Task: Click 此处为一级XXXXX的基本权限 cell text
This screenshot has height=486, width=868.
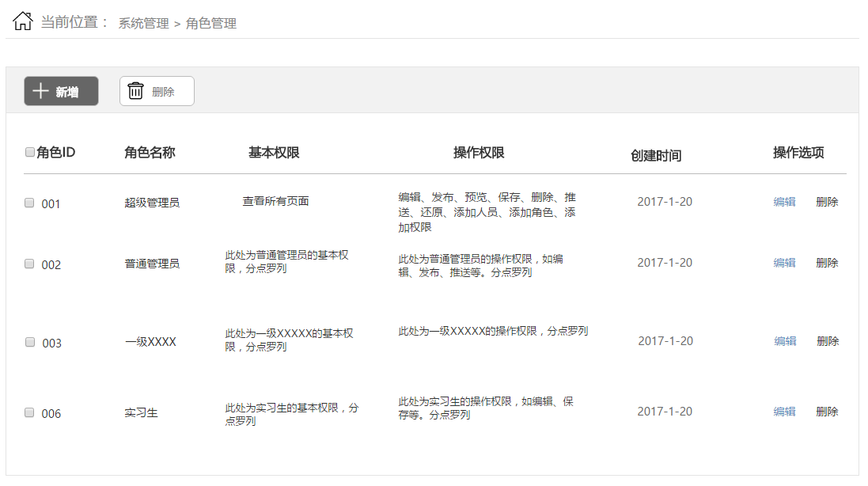Action: [289, 340]
